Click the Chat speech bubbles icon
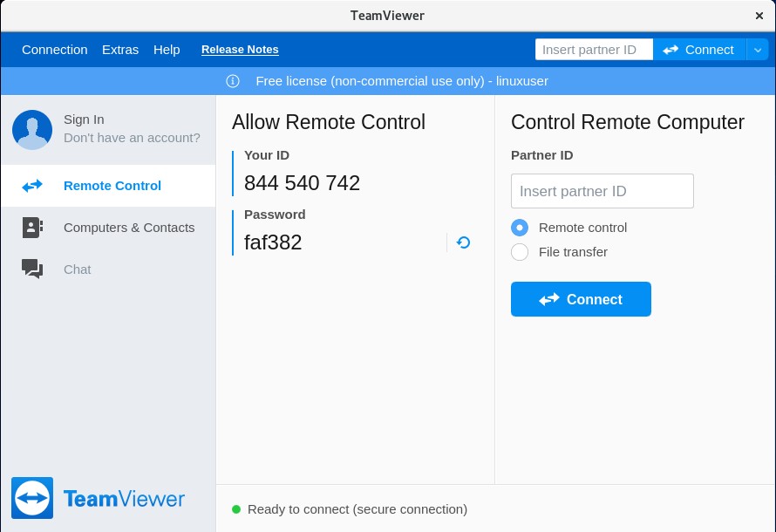 (32, 269)
